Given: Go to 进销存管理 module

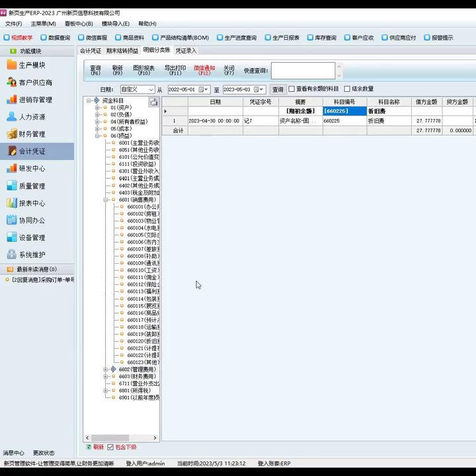Looking at the screenshot, I should (35, 99).
